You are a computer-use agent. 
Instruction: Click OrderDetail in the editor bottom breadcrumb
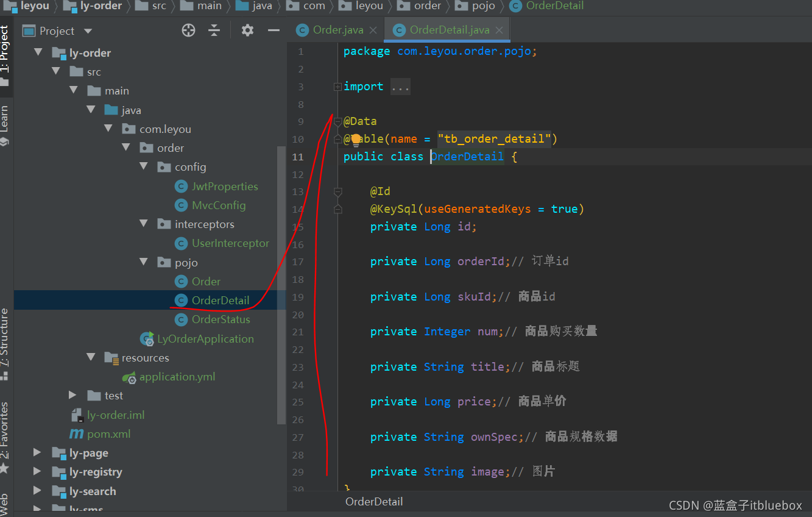click(374, 501)
